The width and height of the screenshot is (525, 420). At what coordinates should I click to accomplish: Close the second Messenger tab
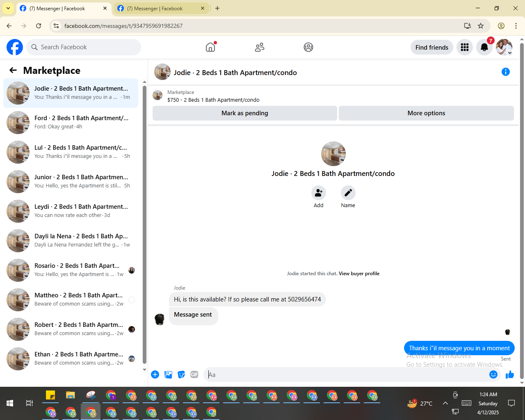point(203,8)
